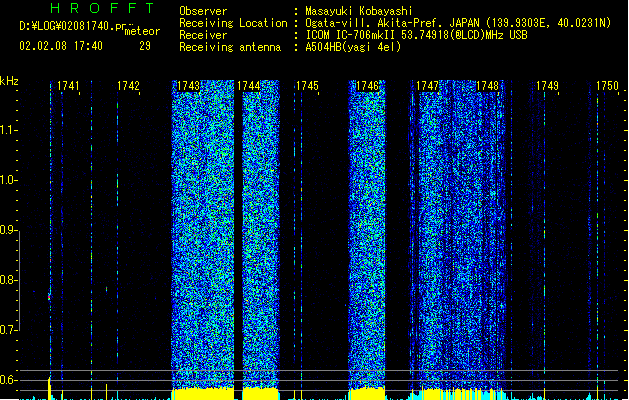The height and width of the screenshot is (400, 629).
Task: Click the 1.1 frequency axis tick
Action: tap(8, 130)
